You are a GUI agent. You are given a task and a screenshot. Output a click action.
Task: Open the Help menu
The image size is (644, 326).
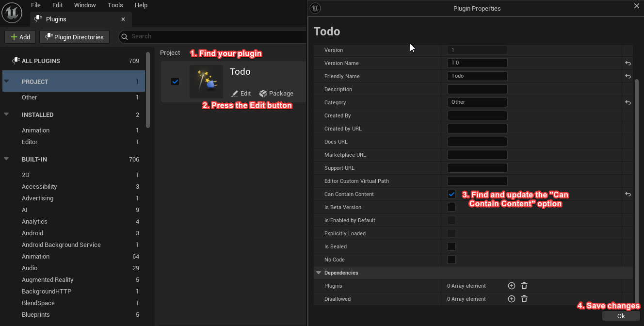click(141, 5)
